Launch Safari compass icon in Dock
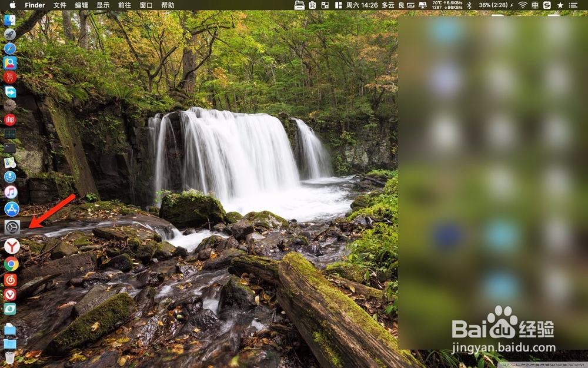This screenshot has width=588, height=368. [x=10, y=48]
